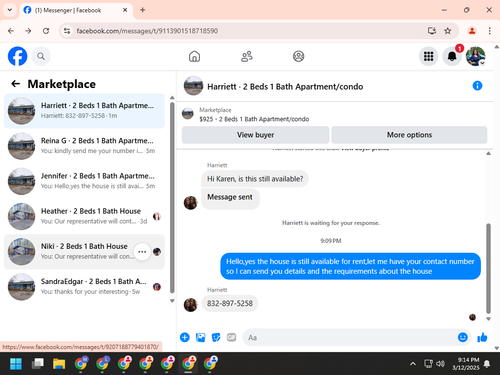Open the emoji picker in message box

coord(462,337)
